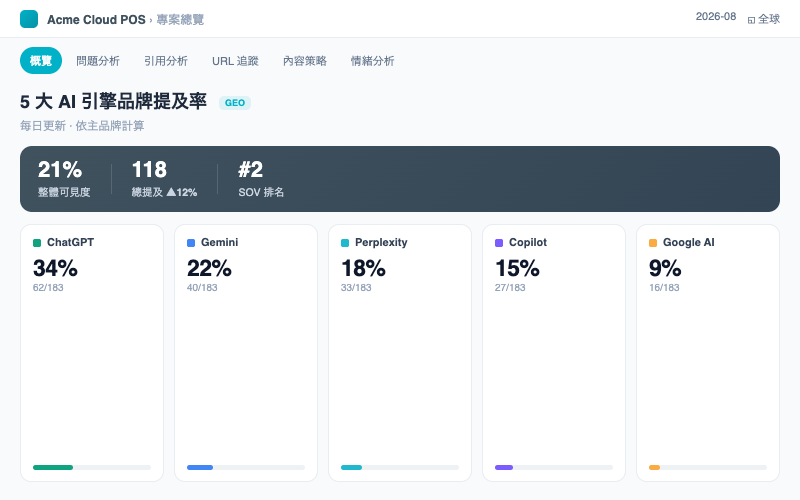
Task: Click the 62/183 count
Action: (48, 288)
